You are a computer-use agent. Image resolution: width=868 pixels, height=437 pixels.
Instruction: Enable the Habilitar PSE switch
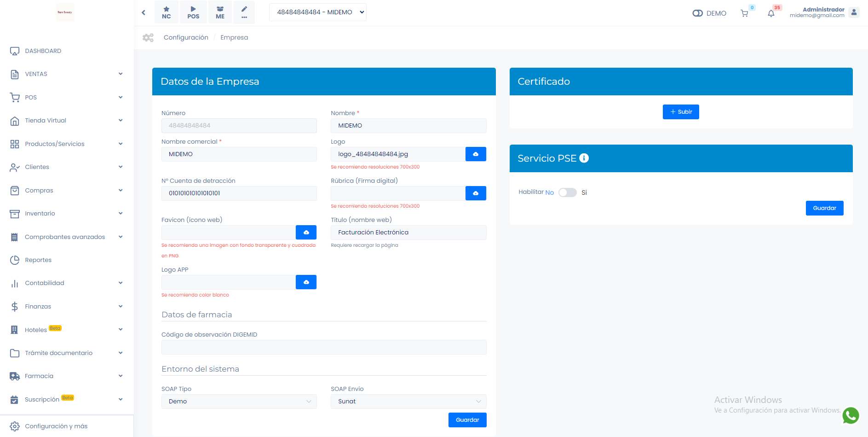(x=567, y=192)
